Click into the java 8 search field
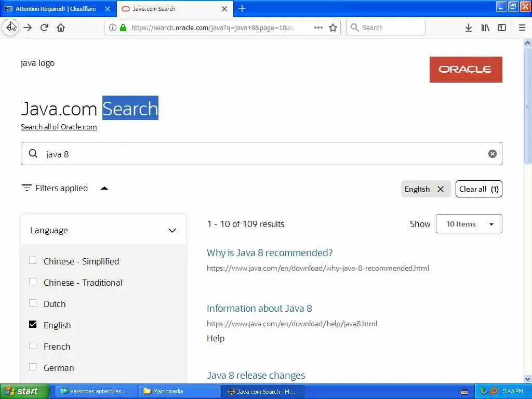Viewport: 532px width, 399px height. click(x=261, y=154)
